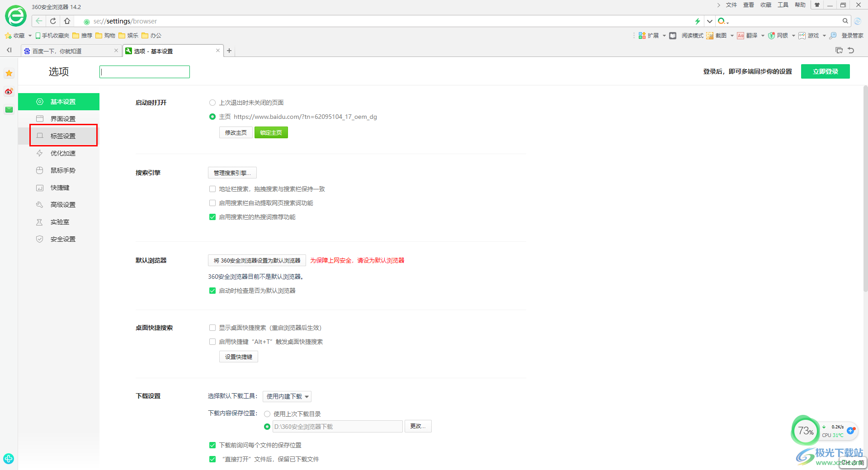Open the 使用内建下载 dropdown

(x=287, y=396)
